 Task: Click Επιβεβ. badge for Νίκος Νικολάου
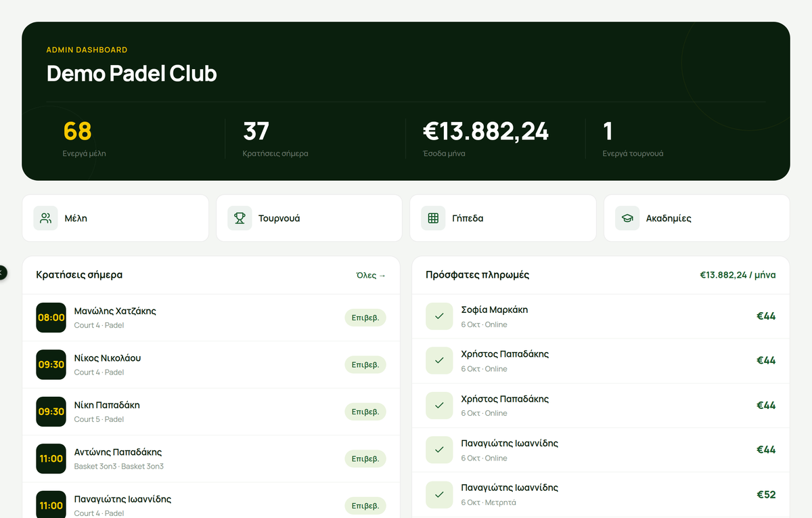pos(365,364)
